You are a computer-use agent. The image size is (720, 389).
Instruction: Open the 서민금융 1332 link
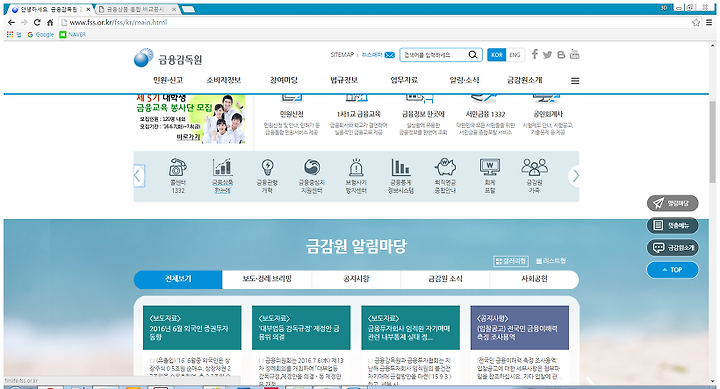pyautogui.click(x=485, y=115)
